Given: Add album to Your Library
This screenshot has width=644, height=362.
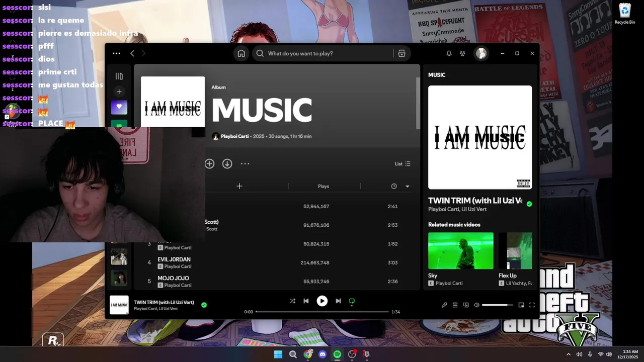Looking at the screenshot, I should tap(210, 163).
